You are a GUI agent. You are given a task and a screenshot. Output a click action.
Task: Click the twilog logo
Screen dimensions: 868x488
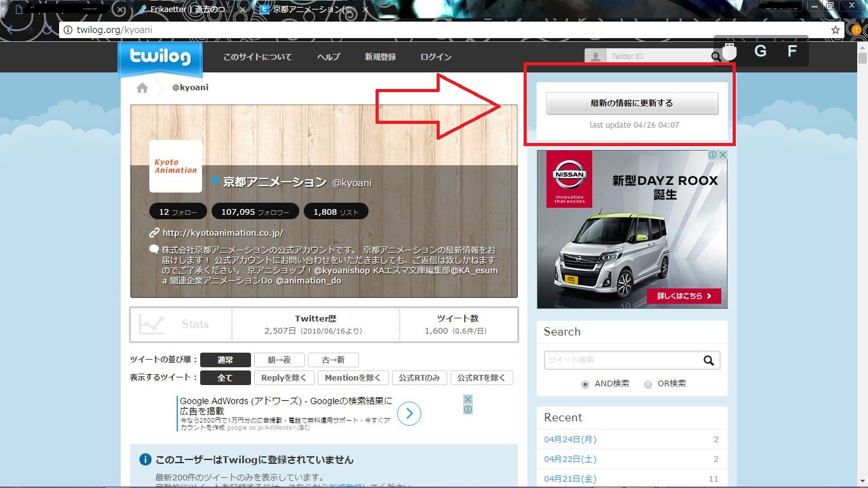tap(160, 58)
